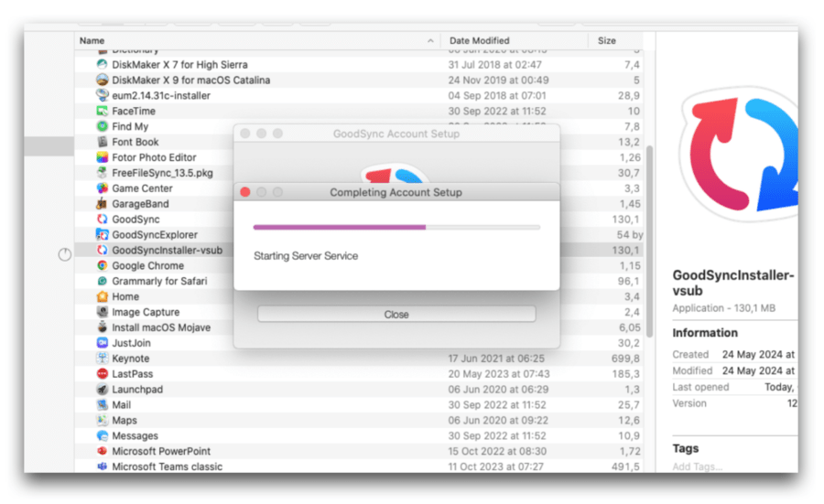Click the GoodSync Account Setup window title
This screenshot has height=504, width=824.
396,134
